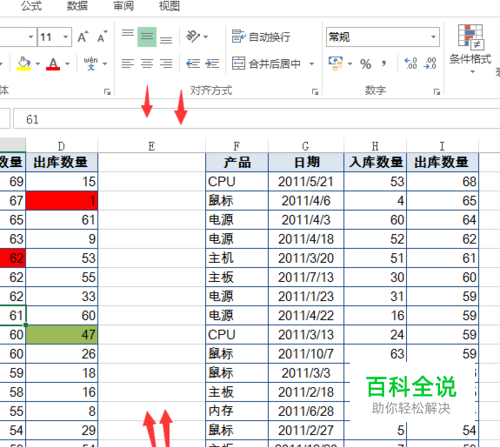Switch to the 数据 tab
500x447 pixels.
(x=77, y=6)
